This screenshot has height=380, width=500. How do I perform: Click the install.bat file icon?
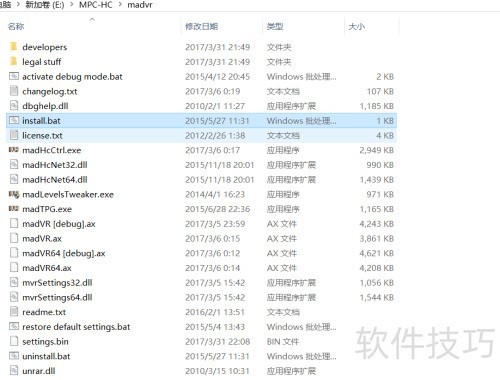[14, 120]
